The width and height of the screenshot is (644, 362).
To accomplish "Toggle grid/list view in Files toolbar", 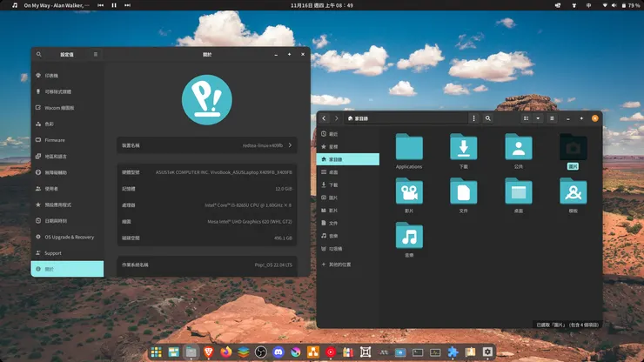I will coord(526,118).
